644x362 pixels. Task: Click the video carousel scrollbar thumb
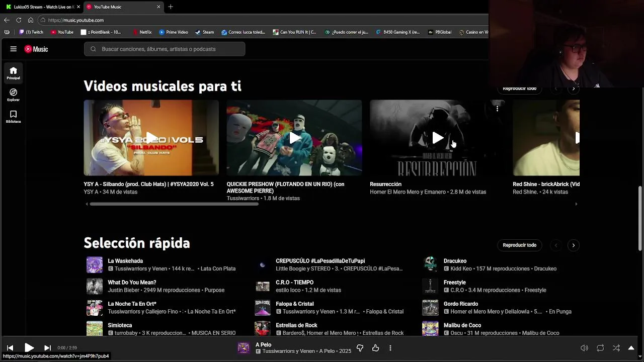[x=174, y=204]
